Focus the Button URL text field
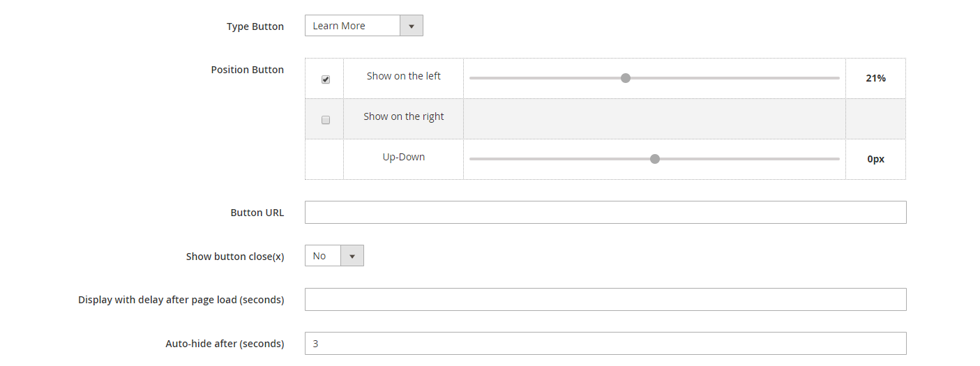The width and height of the screenshot is (980, 366). (605, 213)
